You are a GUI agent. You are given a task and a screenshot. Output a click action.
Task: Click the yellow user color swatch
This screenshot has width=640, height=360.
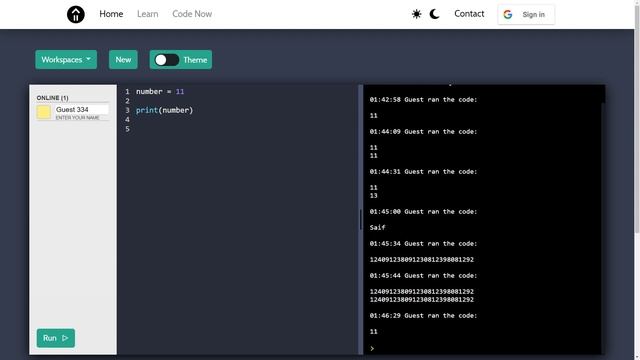click(44, 112)
